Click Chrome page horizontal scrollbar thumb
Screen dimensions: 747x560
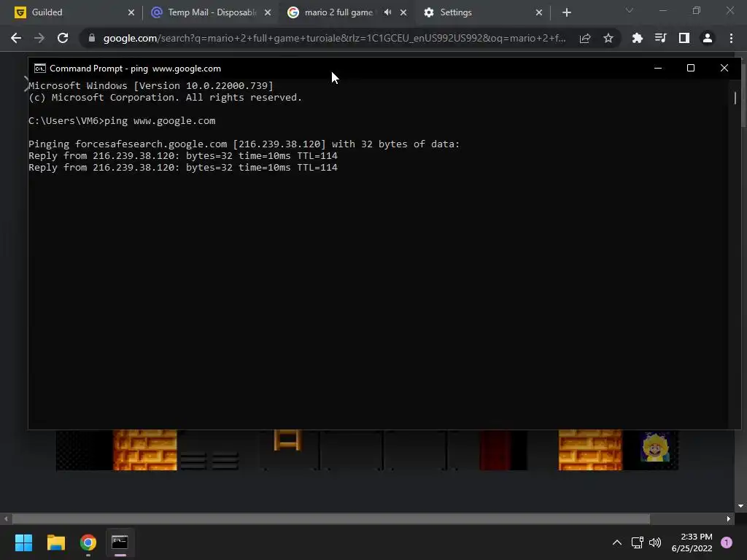point(331,518)
